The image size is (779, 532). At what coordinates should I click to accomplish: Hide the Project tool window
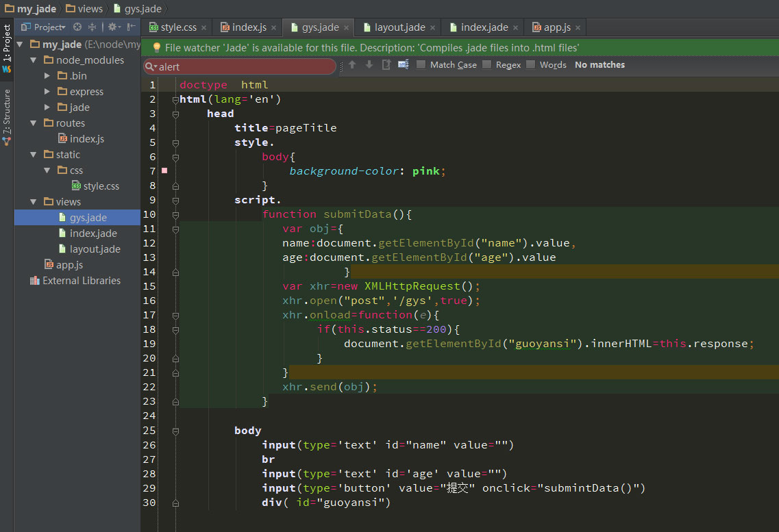click(130, 27)
